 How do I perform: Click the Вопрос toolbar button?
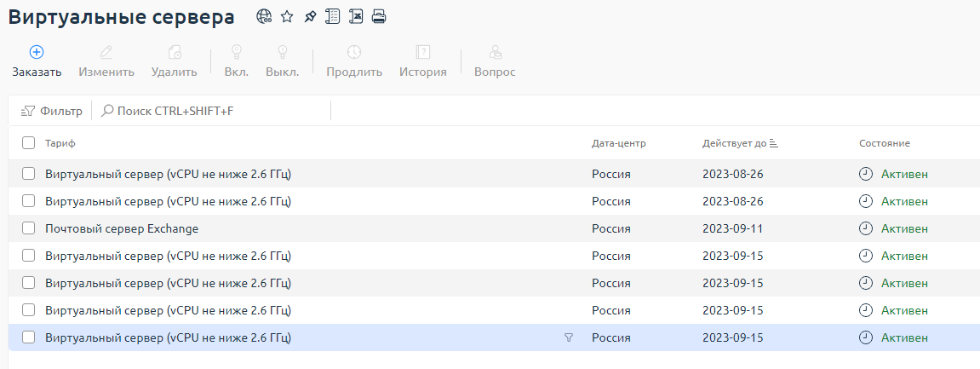(495, 61)
